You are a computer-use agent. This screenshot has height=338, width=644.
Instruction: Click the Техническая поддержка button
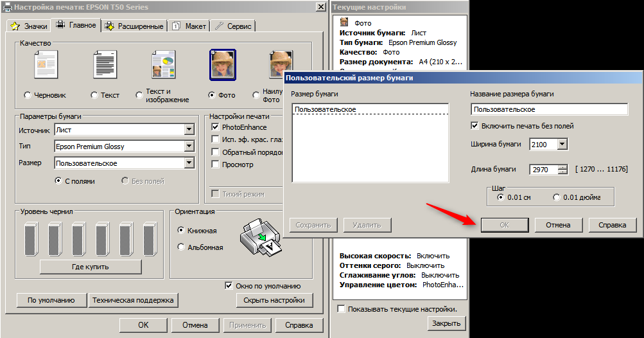133,300
